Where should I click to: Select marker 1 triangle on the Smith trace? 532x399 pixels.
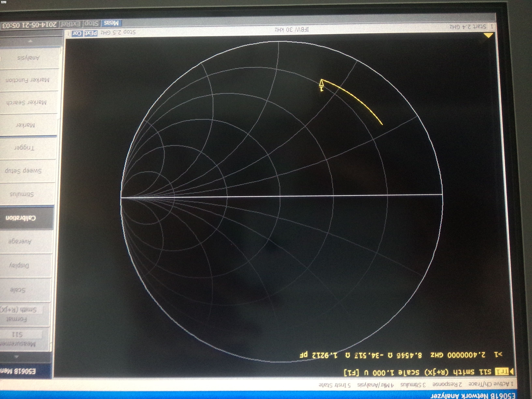[x=321, y=83]
